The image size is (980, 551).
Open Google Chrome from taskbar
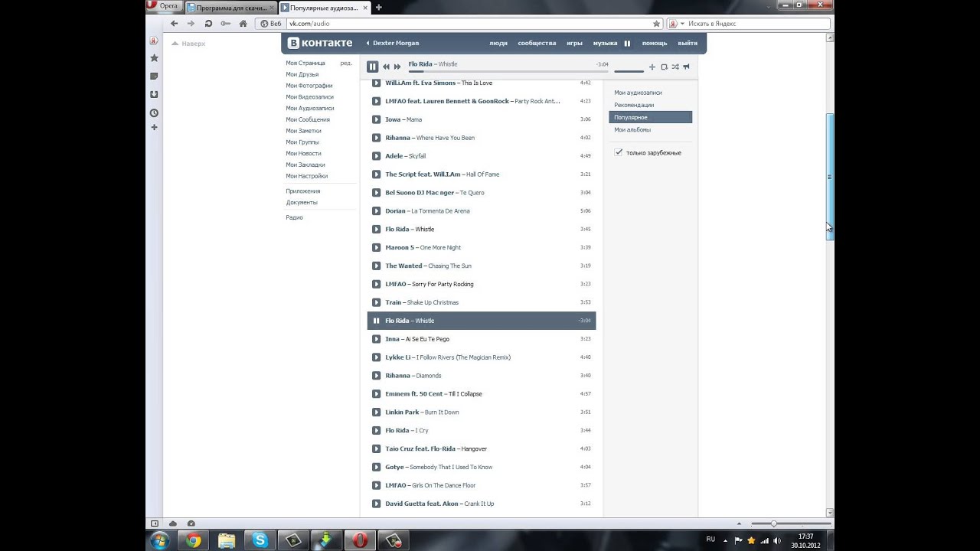[194, 540]
